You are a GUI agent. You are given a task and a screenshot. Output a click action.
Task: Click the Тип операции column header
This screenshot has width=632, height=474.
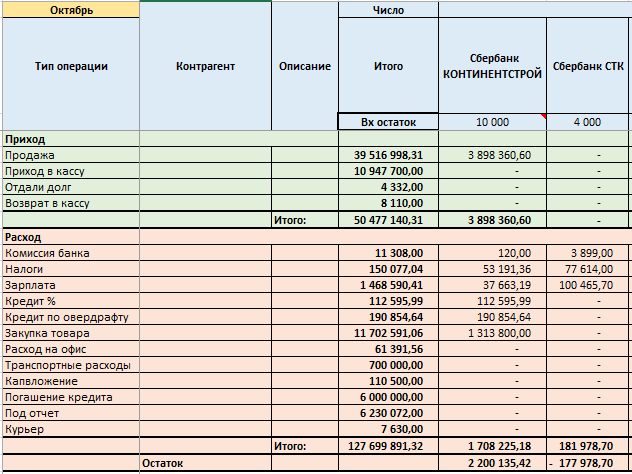pos(70,67)
